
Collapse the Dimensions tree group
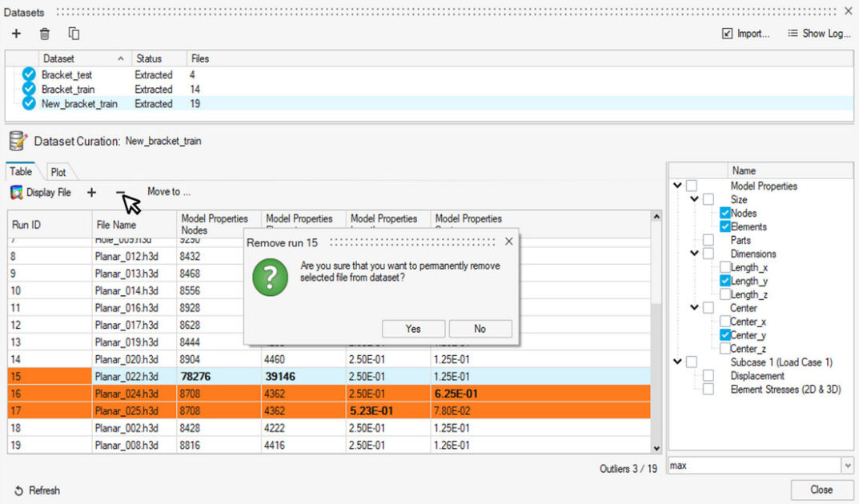(695, 254)
